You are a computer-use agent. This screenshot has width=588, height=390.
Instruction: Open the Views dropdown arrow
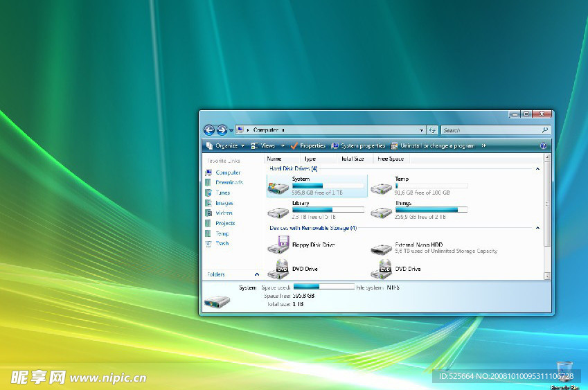[283, 145]
